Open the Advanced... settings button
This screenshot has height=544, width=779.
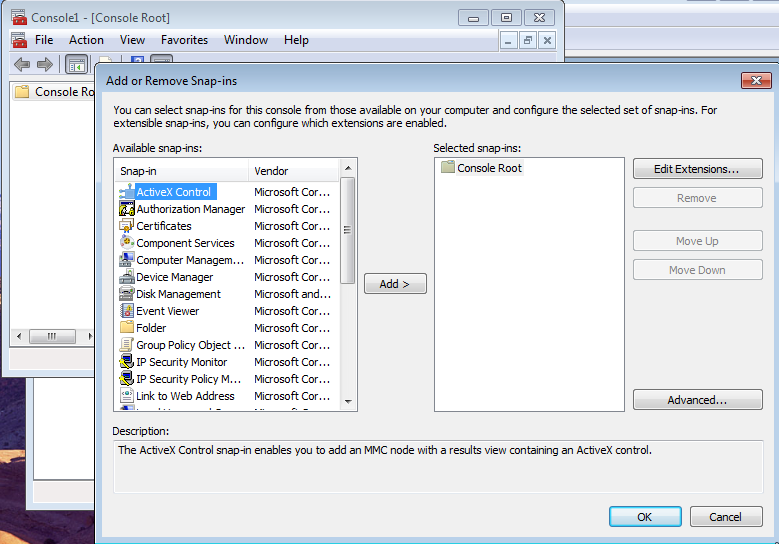click(697, 400)
